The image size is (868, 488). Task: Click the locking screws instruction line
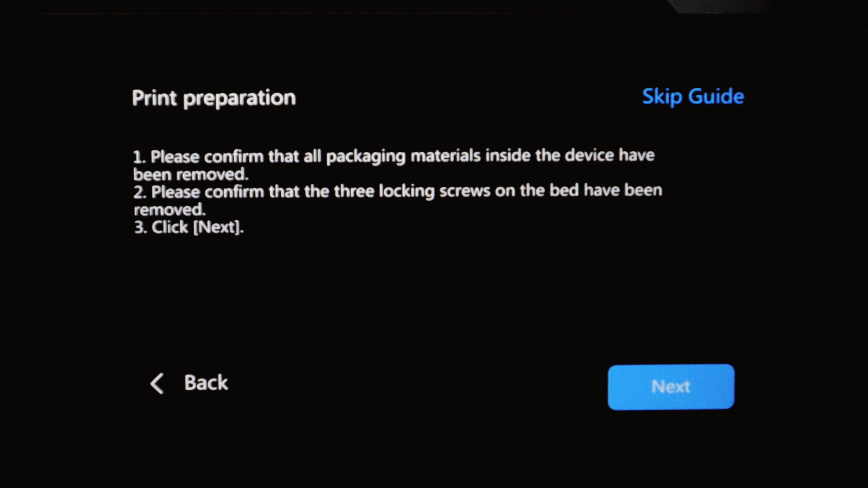tap(398, 191)
